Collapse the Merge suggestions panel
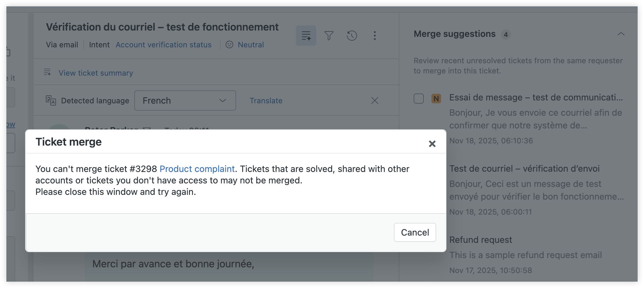This screenshot has width=644, height=288. click(x=621, y=34)
